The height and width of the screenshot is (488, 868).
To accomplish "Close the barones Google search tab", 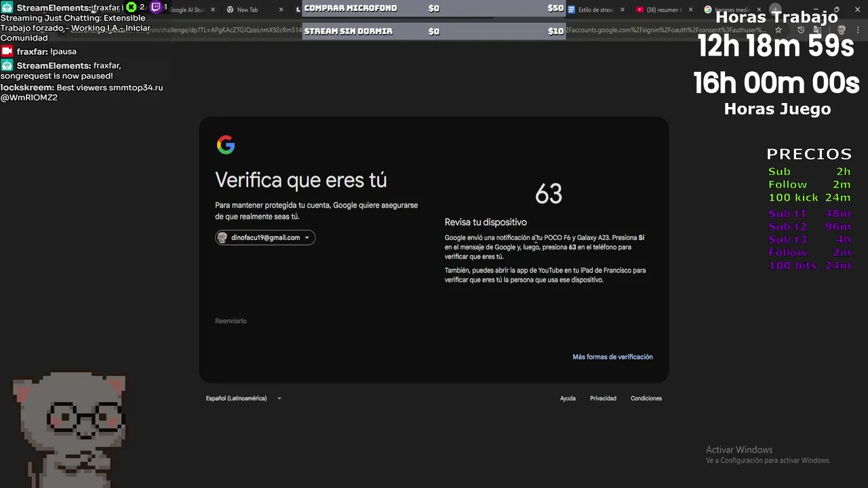I will (x=759, y=9).
